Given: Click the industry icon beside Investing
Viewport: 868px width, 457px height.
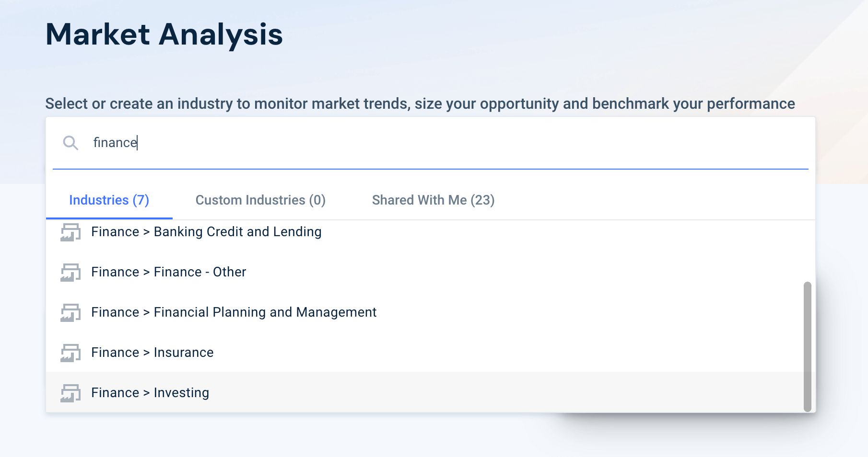Looking at the screenshot, I should (70, 393).
